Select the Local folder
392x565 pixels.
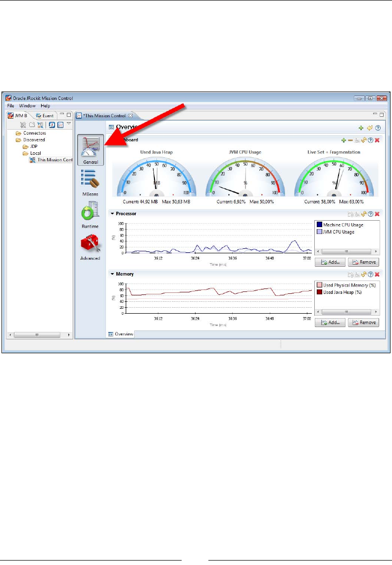click(x=32, y=153)
